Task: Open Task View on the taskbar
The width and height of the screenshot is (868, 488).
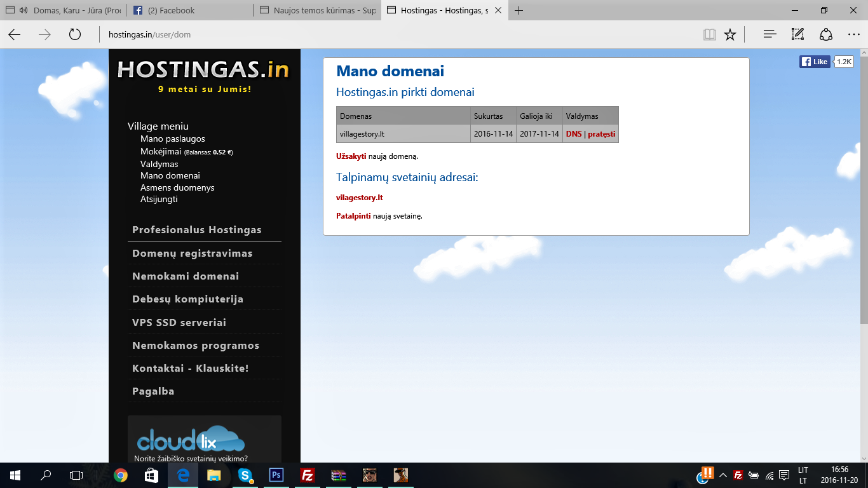Action: pyautogui.click(x=76, y=475)
